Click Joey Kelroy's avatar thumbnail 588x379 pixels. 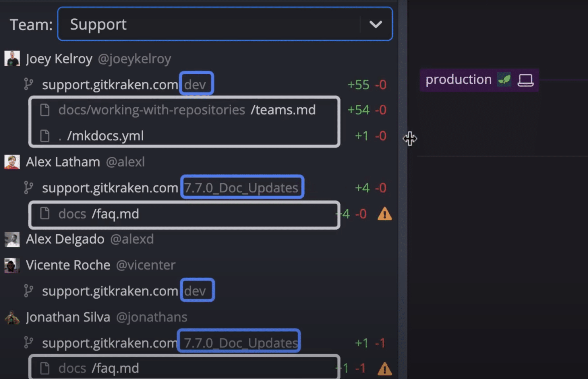(12, 59)
